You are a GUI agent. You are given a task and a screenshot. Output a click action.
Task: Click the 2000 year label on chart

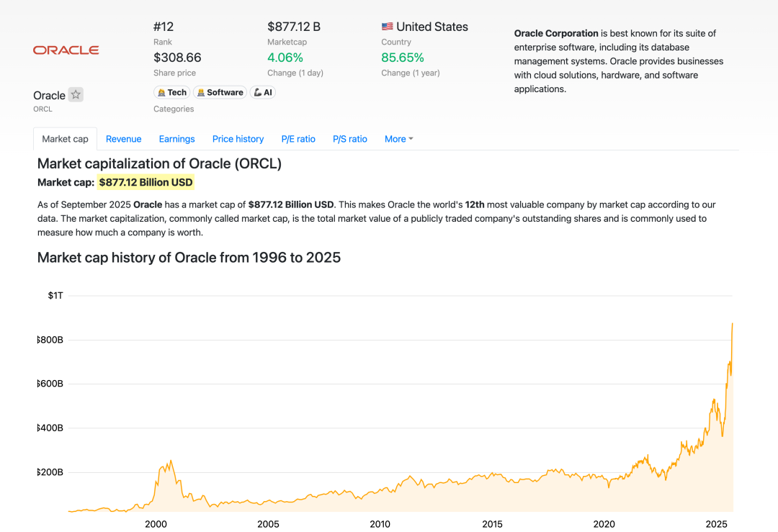click(156, 524)
